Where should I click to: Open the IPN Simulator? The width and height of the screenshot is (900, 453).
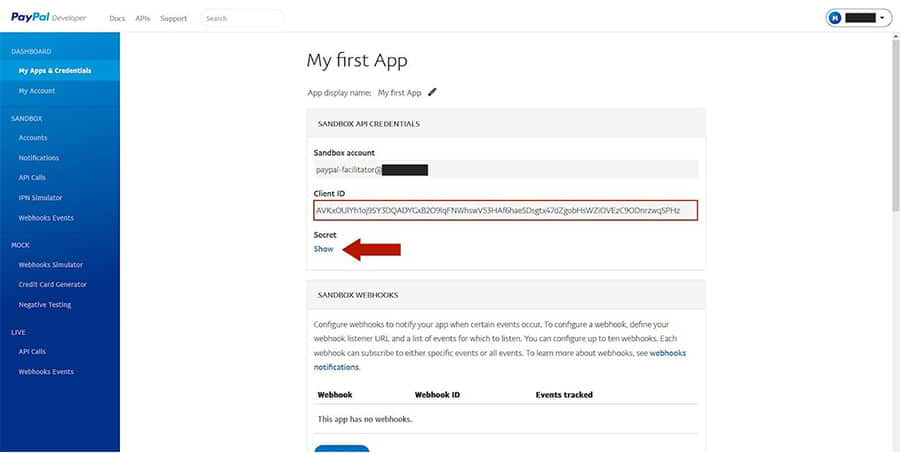click(x=40, y=198)
